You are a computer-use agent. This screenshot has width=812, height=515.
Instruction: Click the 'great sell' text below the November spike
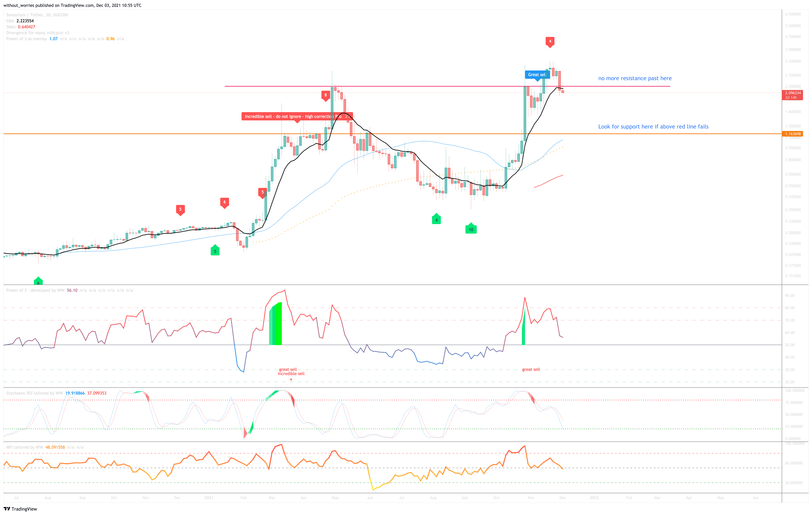pos(531,370)
